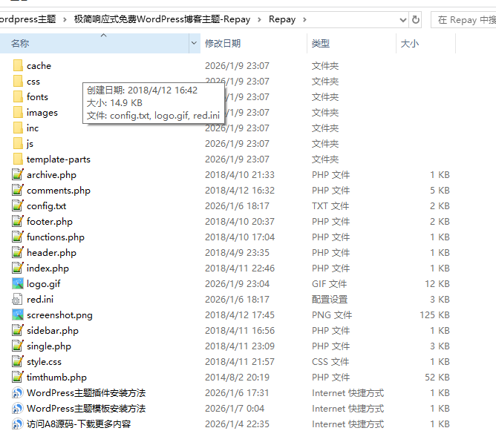Viewport: 496px width, 448px height.
Task: Select the css folder icon
Action: tap(18, 81)
